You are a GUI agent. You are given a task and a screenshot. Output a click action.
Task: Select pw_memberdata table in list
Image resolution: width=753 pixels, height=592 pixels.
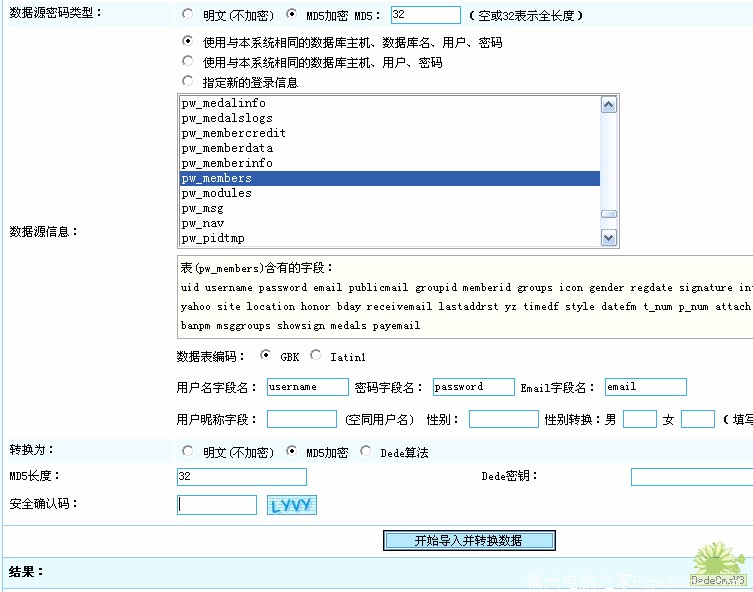[390, 148]
